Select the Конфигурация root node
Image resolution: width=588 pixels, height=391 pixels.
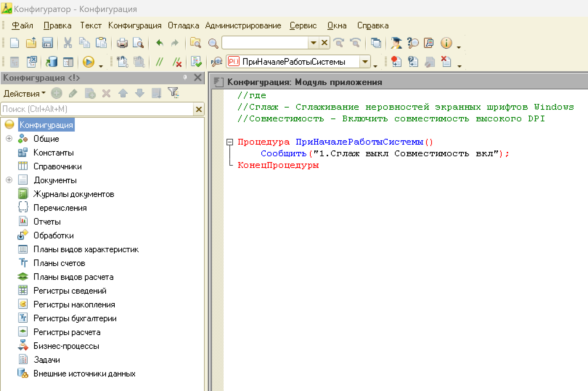[46, 125]
